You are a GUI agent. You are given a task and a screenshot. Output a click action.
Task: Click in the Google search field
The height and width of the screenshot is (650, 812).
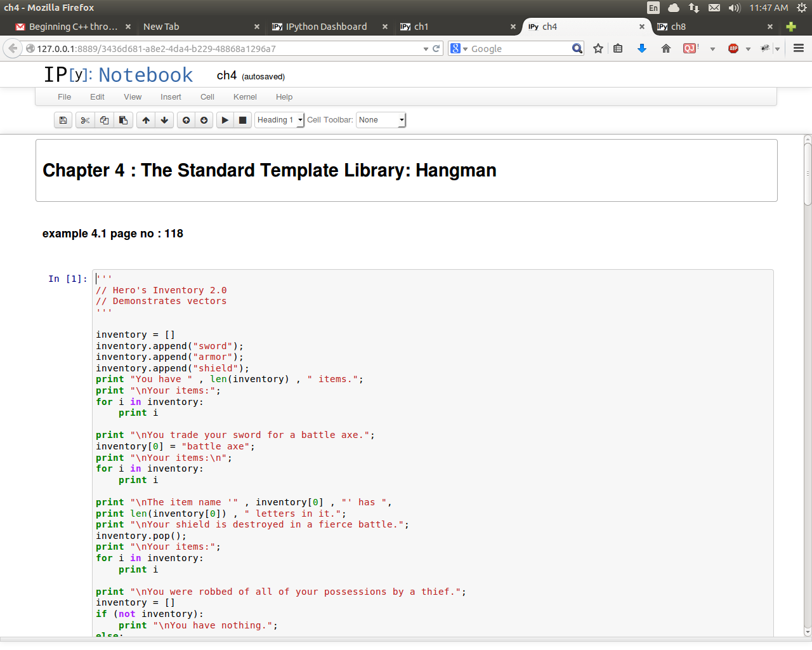[x=519, y=49]
